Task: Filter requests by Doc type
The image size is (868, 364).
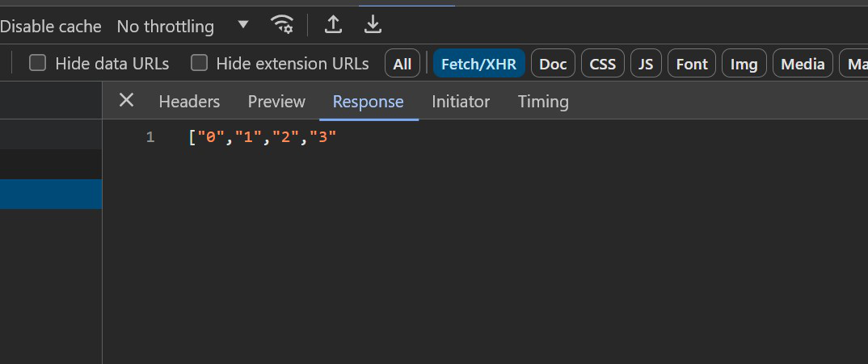Action: click(x=553, y=64)
